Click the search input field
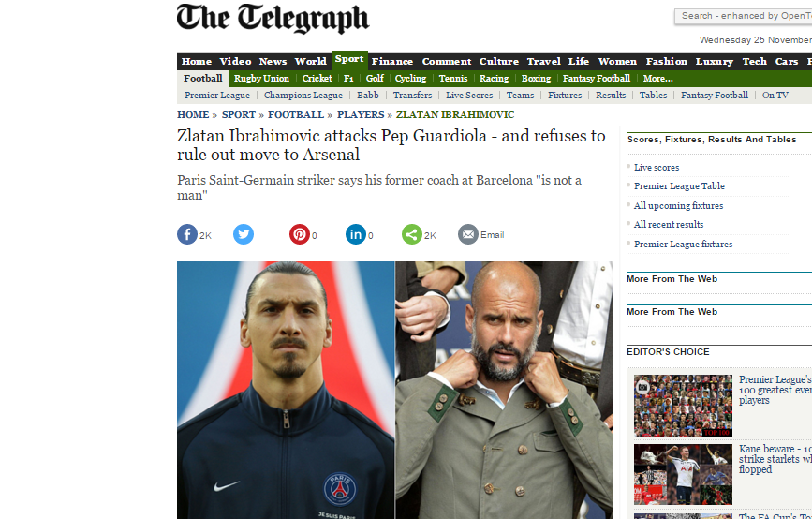The height and width of the screenshot is (519, 812). coord(744,16)
